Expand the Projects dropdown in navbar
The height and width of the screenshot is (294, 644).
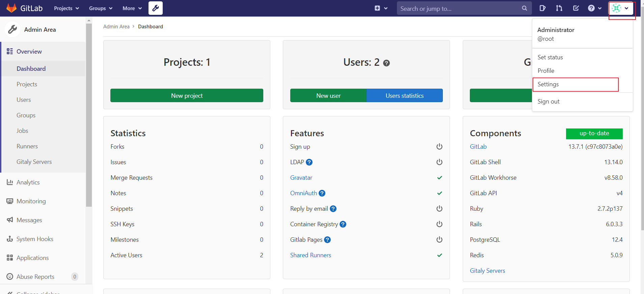[x=66, y=8]
